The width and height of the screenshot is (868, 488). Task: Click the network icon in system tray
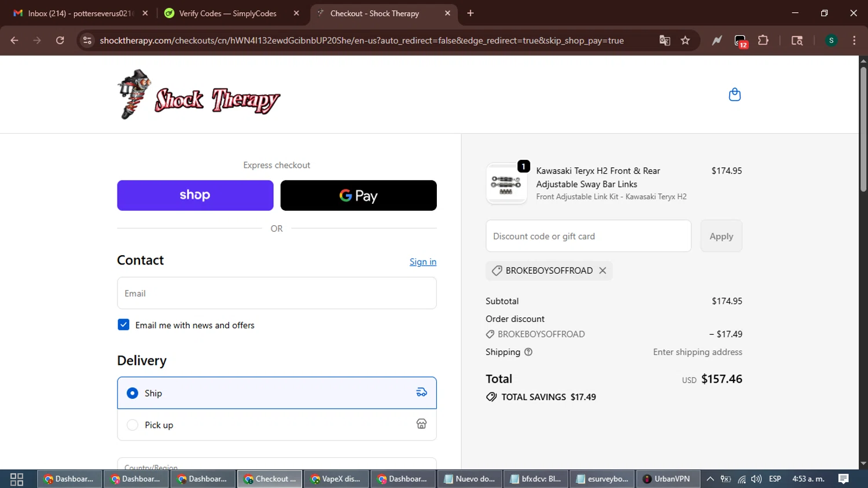(741, 479)
